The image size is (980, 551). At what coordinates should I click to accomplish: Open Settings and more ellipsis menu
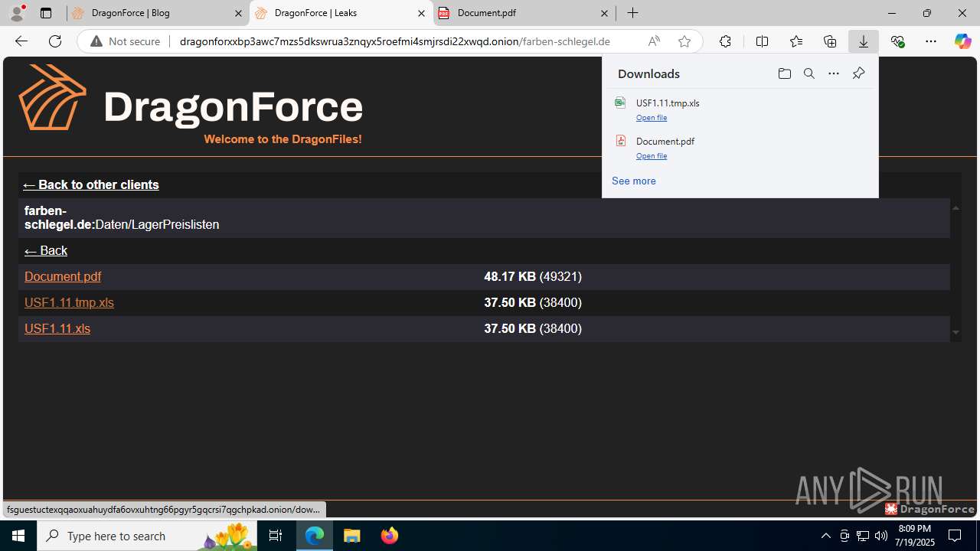click(x=931, y=41)
